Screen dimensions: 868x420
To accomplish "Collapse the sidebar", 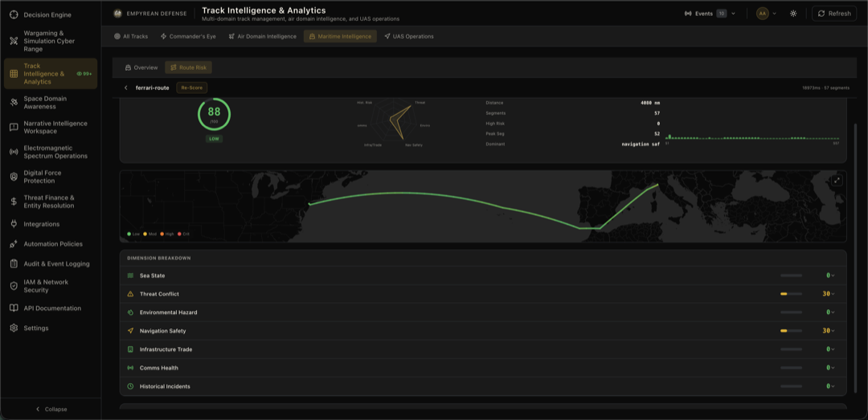I will coord(51,409).
